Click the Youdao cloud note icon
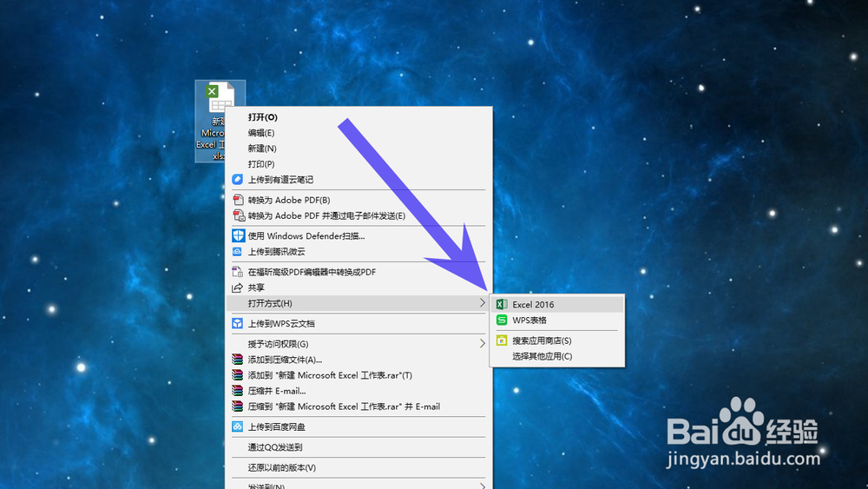Image resolution: width=868 pixels, height=489 pixels. click(238, 180)
